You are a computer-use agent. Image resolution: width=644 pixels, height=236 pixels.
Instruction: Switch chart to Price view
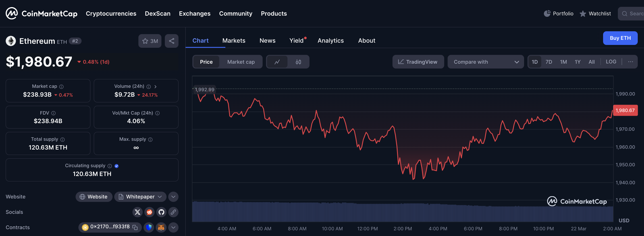[x=206, y=62]
